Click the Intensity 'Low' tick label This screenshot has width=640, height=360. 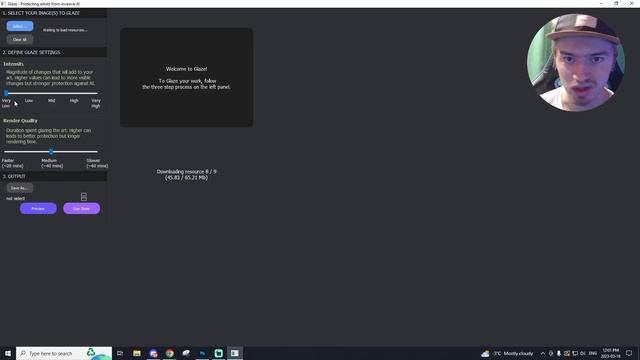[29, 100]
